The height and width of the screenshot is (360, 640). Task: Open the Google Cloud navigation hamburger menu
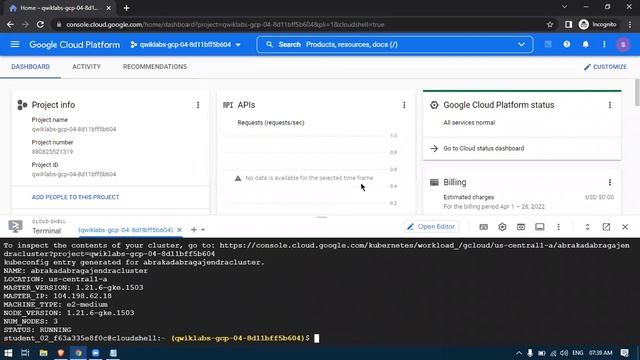coord(15,44)
